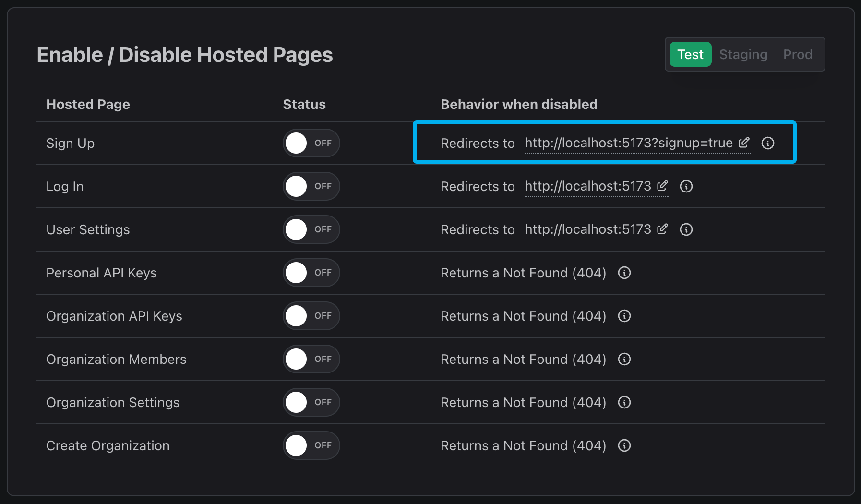Select the Sign Up row label
This screenshot has width=861, height=504.
(70, 143)
